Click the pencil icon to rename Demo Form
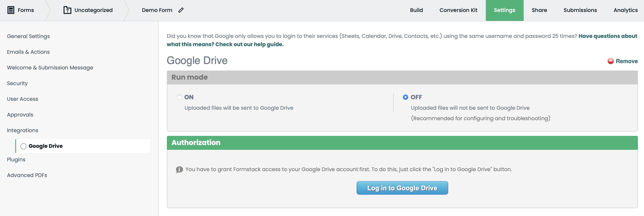The image size is (644, 216). (181, 10)
